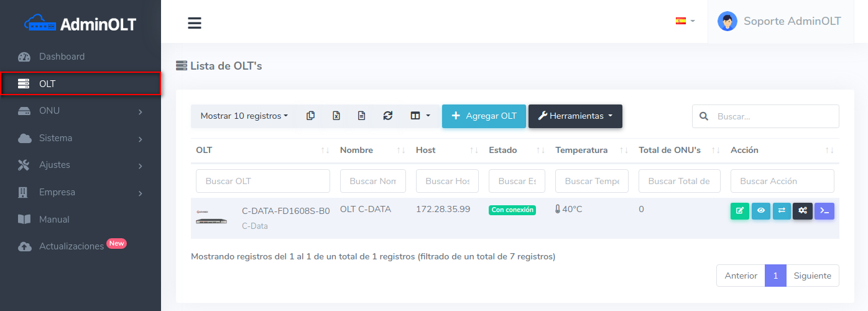Click the Agregar OLT button
This screenshot has width=868, height=311.
[484, 116]
